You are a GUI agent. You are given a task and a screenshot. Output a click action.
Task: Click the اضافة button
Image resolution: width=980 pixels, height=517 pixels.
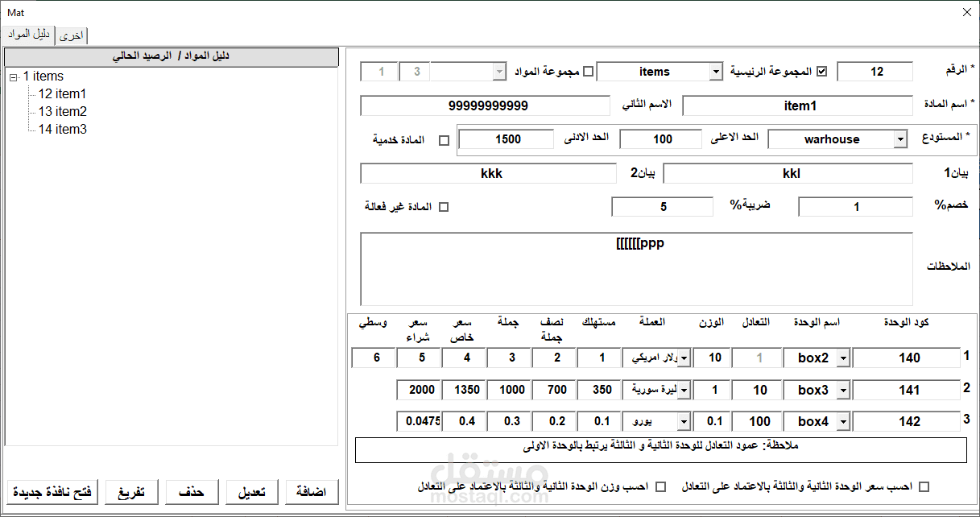point(312,492)
